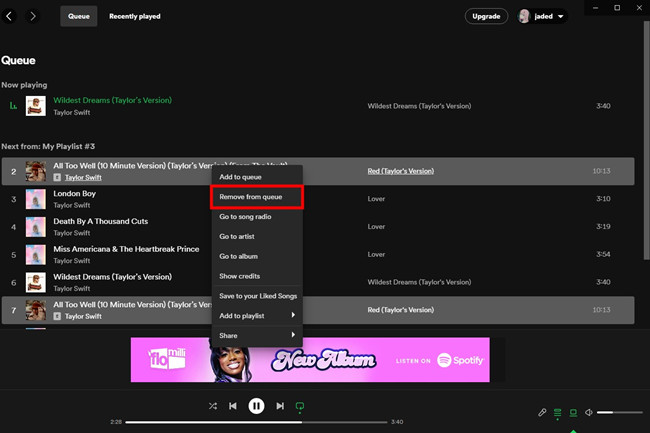Click the page vertical scrollbar
This screenshot has width=650, height=433.
tap(646, 141)
